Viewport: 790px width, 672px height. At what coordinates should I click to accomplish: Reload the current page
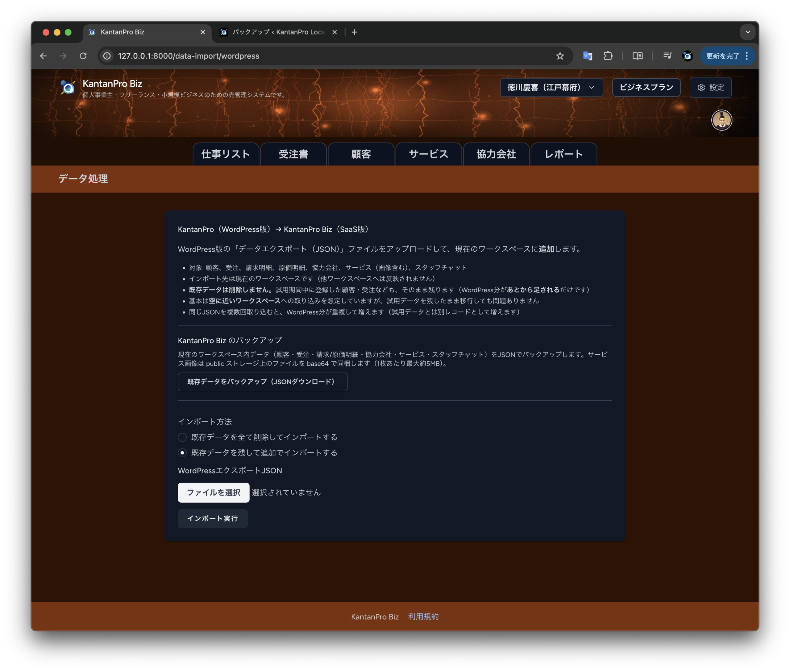point(83,56)
